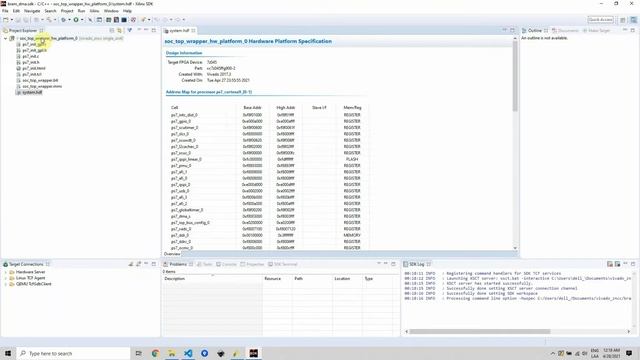Sort problems by Resource column

coord(277,278)
